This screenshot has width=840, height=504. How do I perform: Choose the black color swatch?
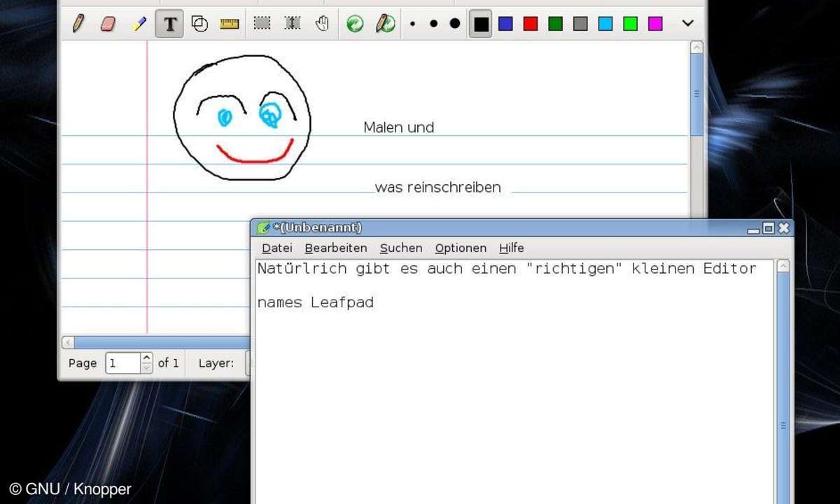point(481,24)
